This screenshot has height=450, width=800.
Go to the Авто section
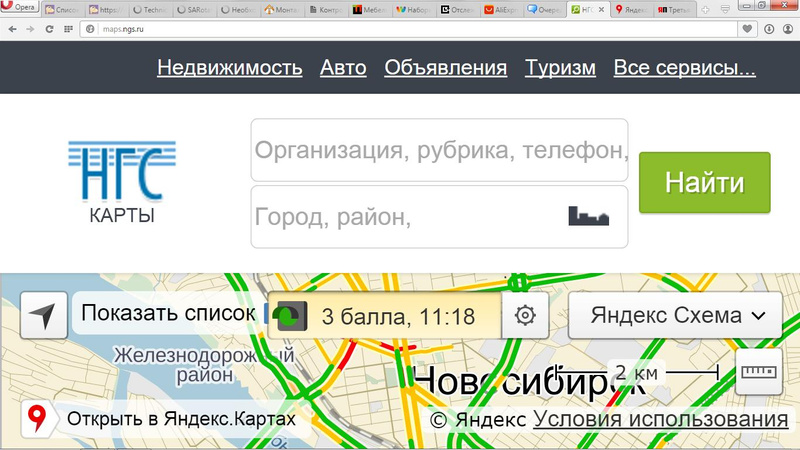click(x=343, y=68)
